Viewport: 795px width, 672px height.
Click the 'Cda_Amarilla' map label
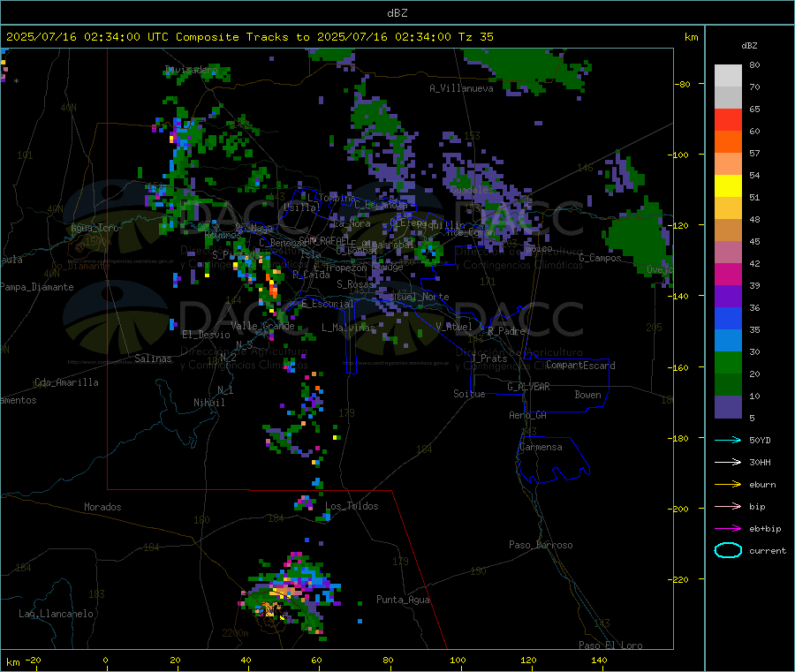[x=66, y=382]
